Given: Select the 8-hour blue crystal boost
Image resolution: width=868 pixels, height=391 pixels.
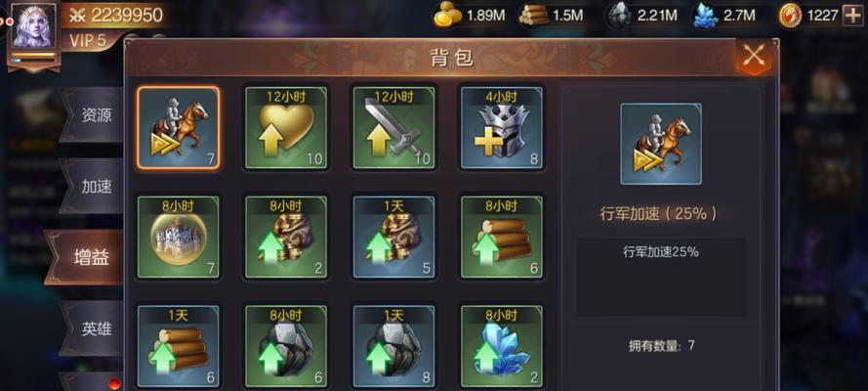Looking at the screenshot, I should click(502, 346).
